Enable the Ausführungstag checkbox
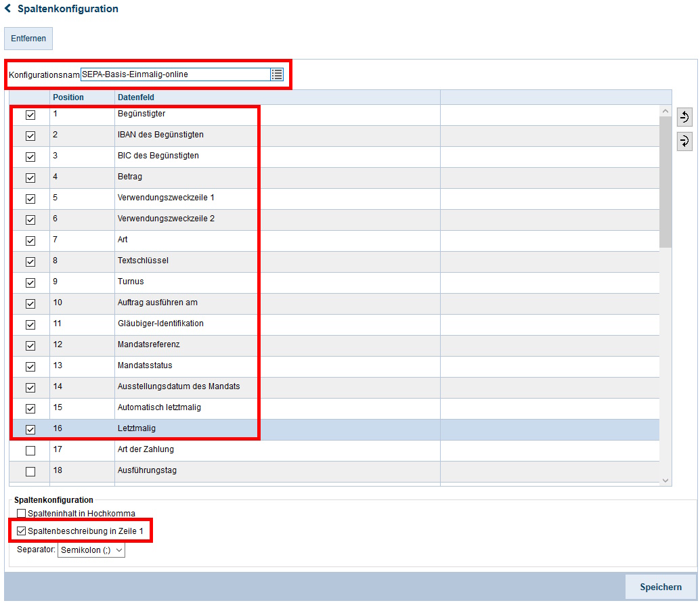Image resolution: width=700 pixels, height=603 pixels. coord(30,472)
